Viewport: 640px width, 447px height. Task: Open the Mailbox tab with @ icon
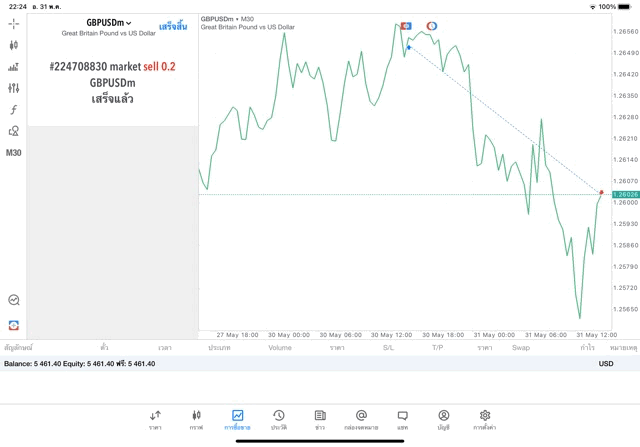click(361, 419)
